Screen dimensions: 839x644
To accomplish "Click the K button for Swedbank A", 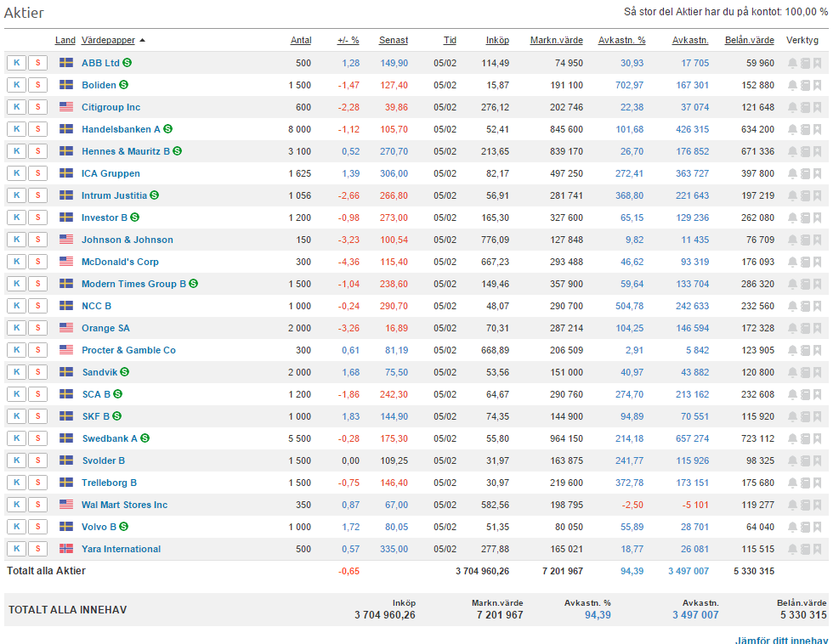I will 17,438.
